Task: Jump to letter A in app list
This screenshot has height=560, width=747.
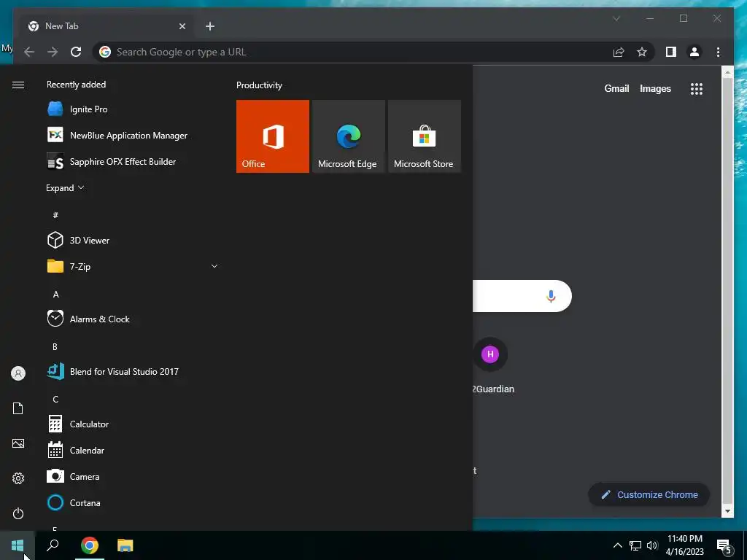Action: click(55, 295)
